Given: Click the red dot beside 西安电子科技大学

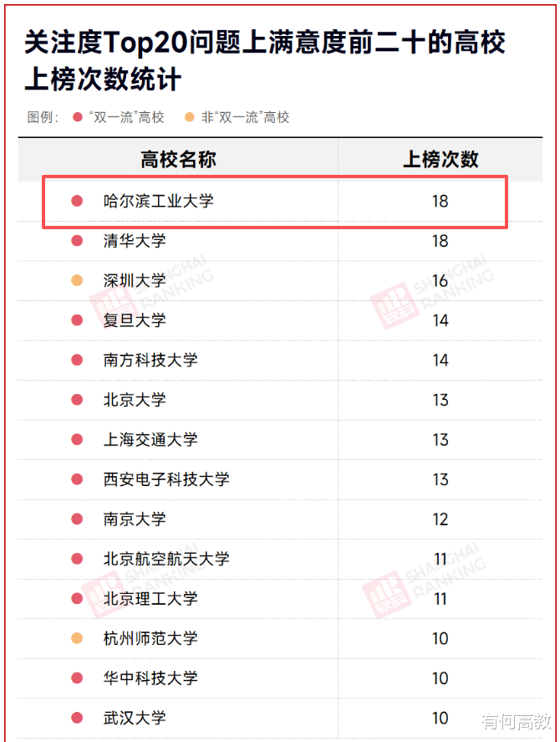Looking at the screenshot, I should 77,479.
